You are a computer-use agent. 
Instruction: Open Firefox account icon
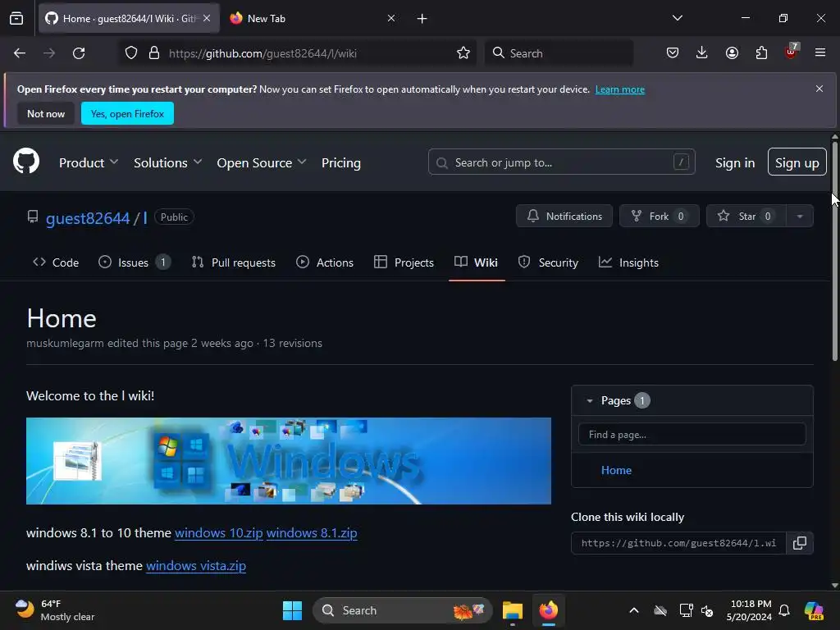[732, 53]
